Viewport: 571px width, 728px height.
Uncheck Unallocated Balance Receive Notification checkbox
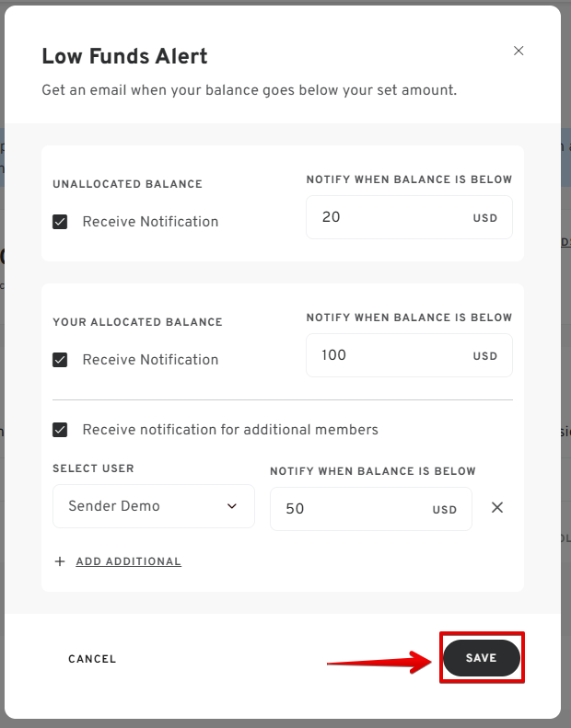(x=60, y=222)
